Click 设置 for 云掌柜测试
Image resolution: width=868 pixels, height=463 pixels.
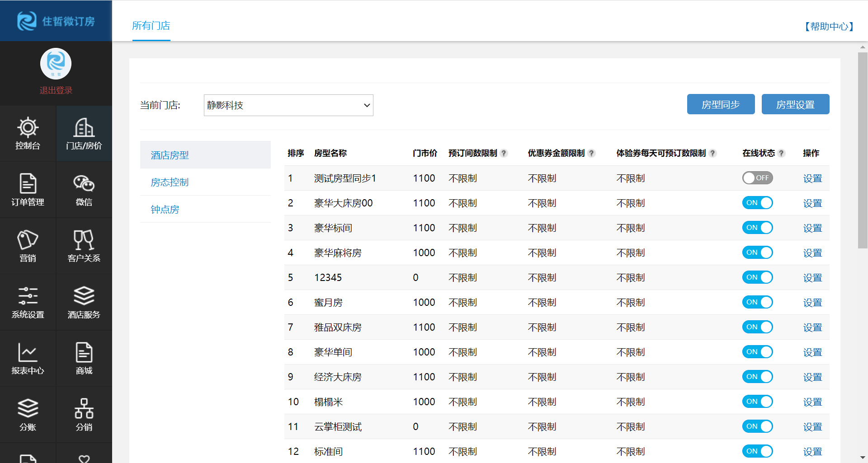click(812, 427)
